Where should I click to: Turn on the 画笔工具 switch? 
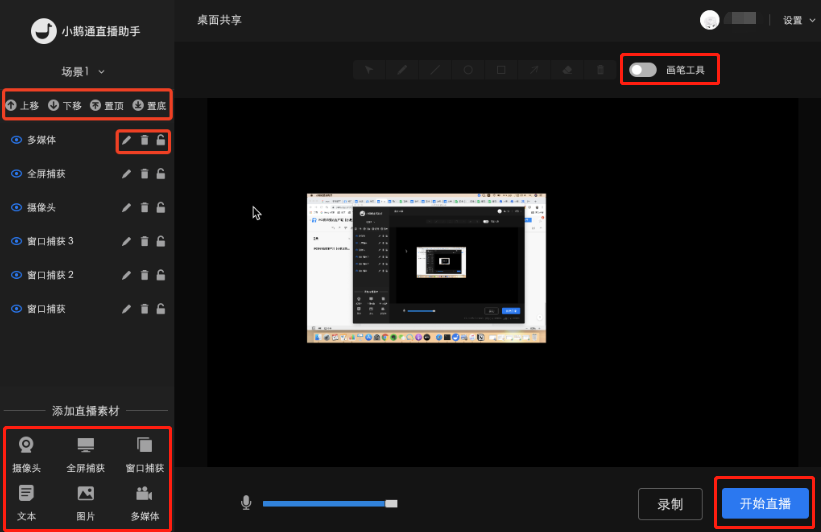(x=642, y=70)
